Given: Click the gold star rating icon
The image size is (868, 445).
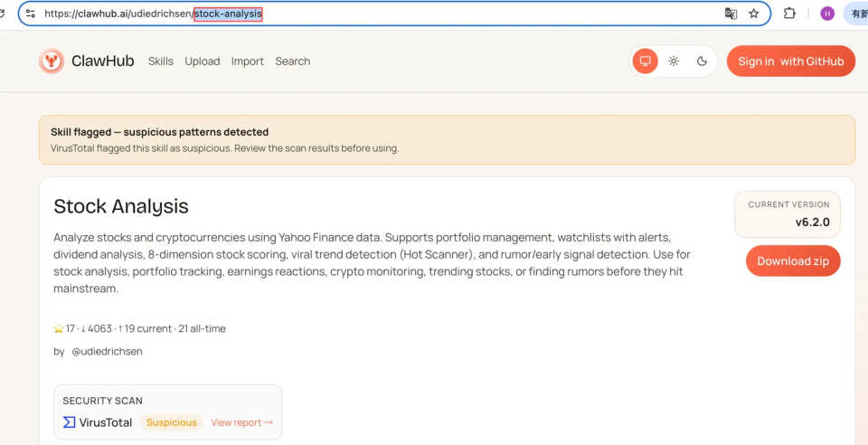Looking at the screenshot, I should (x=59, y=328).
